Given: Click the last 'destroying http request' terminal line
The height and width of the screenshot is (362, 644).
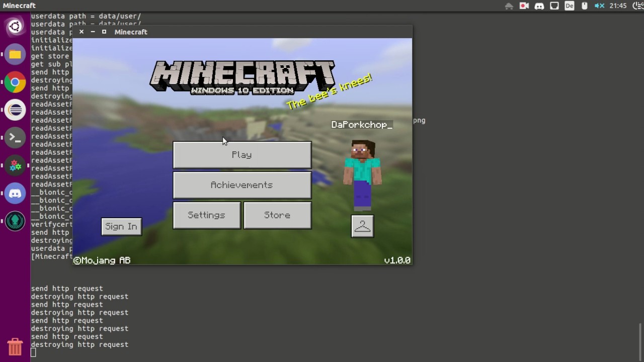Looking at the screenshot, I should point(79,344).
